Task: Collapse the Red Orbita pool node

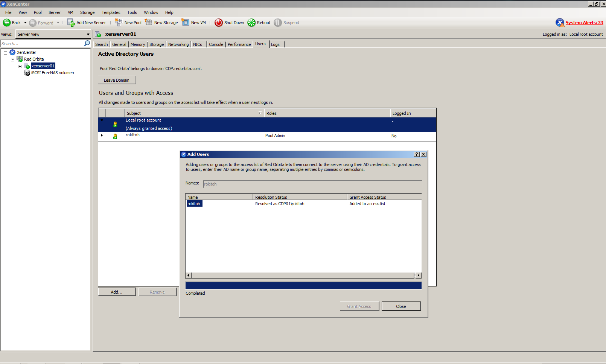Action: click(12, 59)
